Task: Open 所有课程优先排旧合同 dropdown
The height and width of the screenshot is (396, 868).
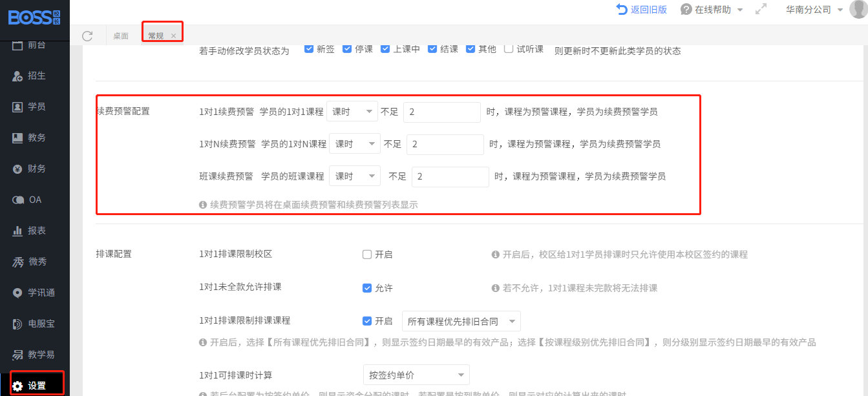Action: (x=461, y=321)
